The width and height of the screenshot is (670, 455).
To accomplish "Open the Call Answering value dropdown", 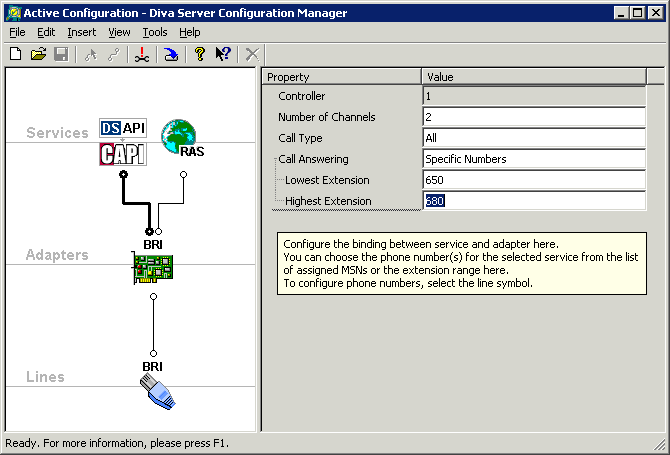I will (x=534, y=159).
